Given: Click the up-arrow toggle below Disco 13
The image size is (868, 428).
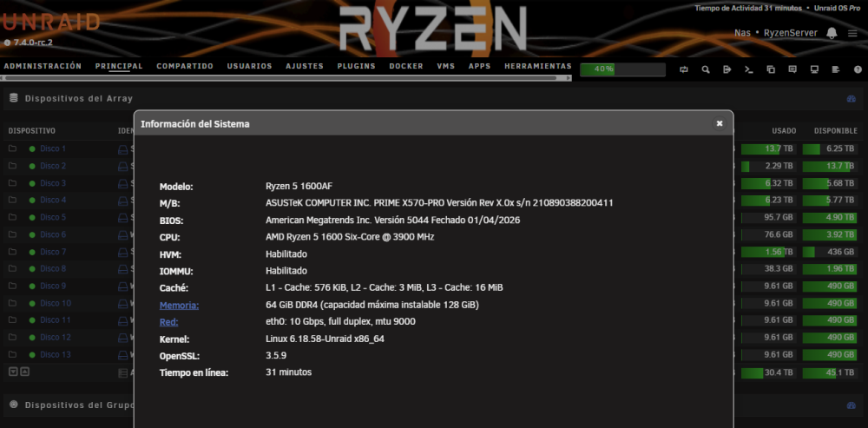Looking at the screenshot, I should point(24,372).
